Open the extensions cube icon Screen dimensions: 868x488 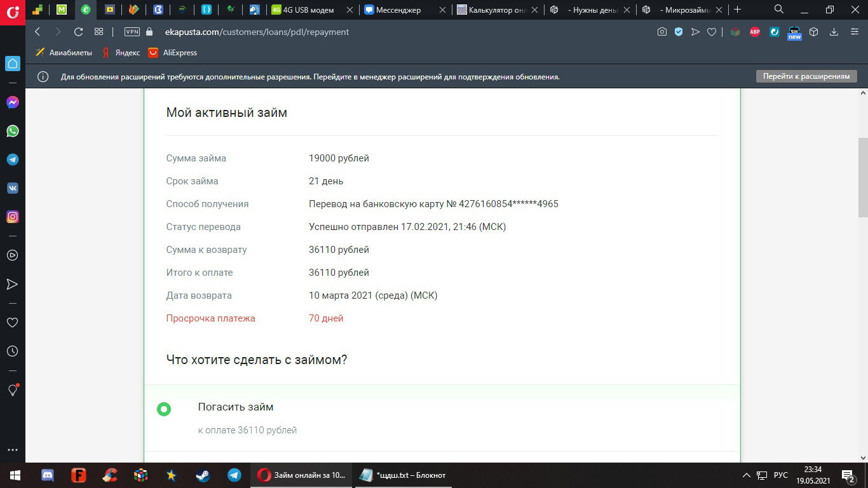tap(813, 32)
